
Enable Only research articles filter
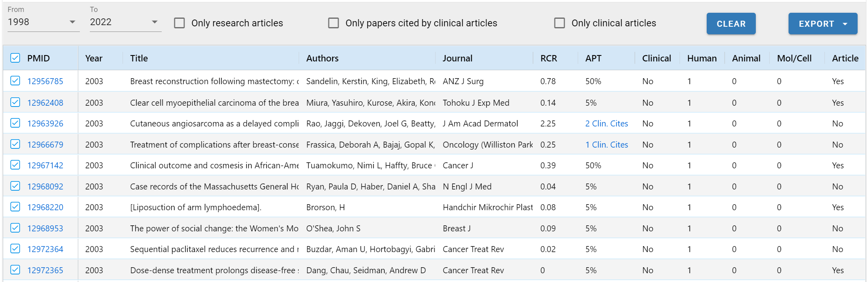[x=180, y=23]
